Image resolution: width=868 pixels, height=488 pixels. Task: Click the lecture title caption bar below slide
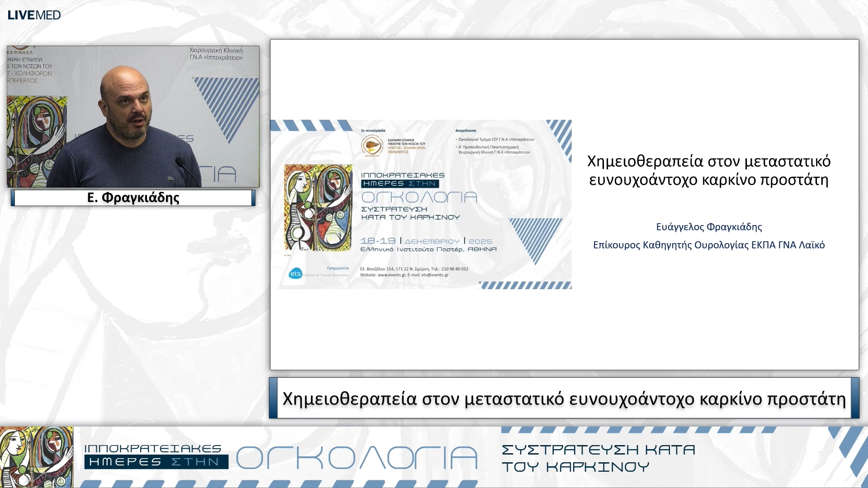coord(564,399)
